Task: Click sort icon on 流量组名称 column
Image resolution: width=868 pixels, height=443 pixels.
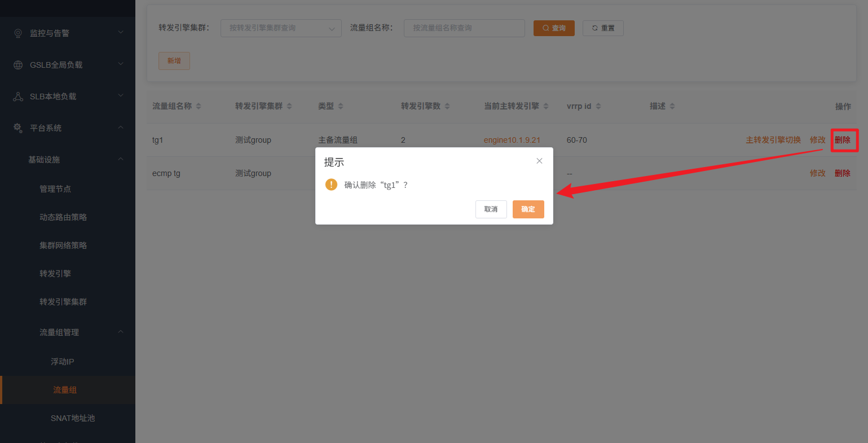Action: (x=199, y=106)
